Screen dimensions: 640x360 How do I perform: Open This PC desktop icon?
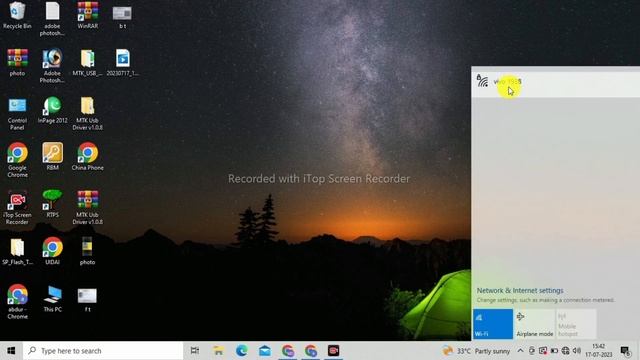click(x=52, y=298)
